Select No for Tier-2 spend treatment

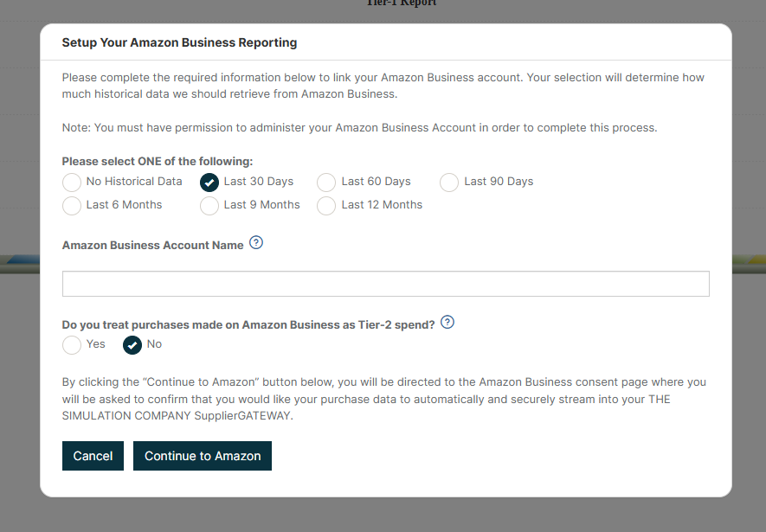tap(132, 344)
